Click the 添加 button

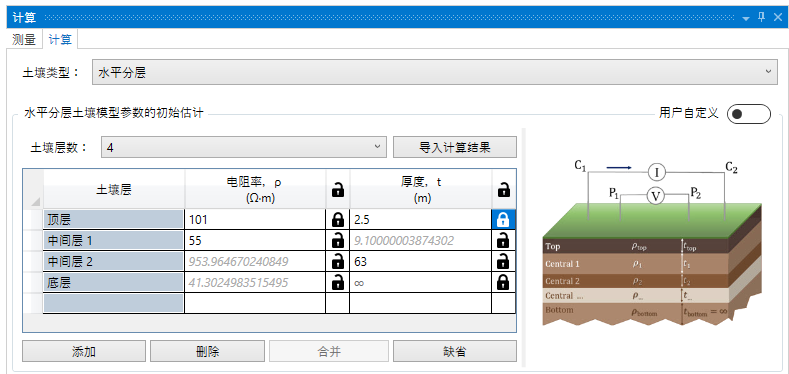[x=84, y=351]
